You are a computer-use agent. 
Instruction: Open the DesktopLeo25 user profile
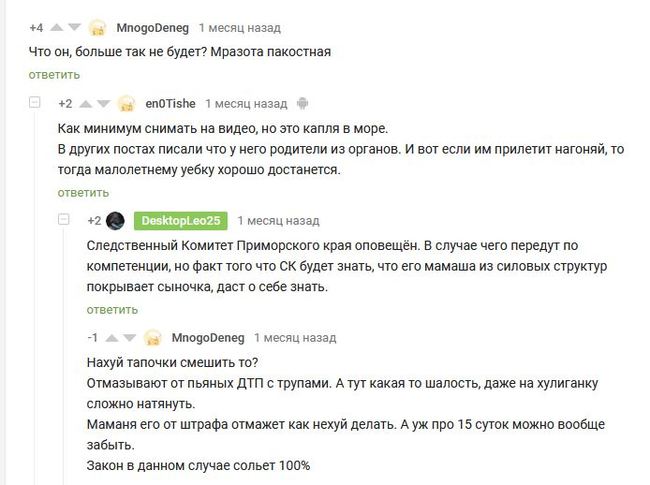(x=181, y=220)
